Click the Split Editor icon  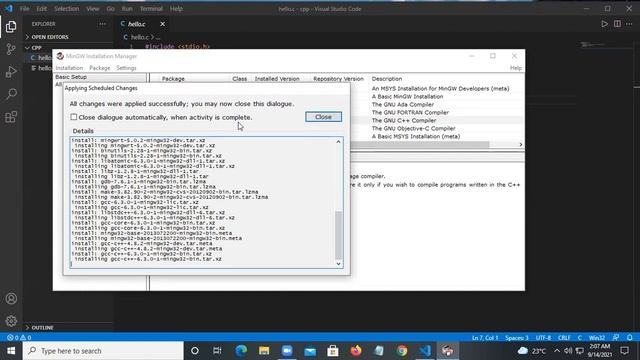point(617,24)
